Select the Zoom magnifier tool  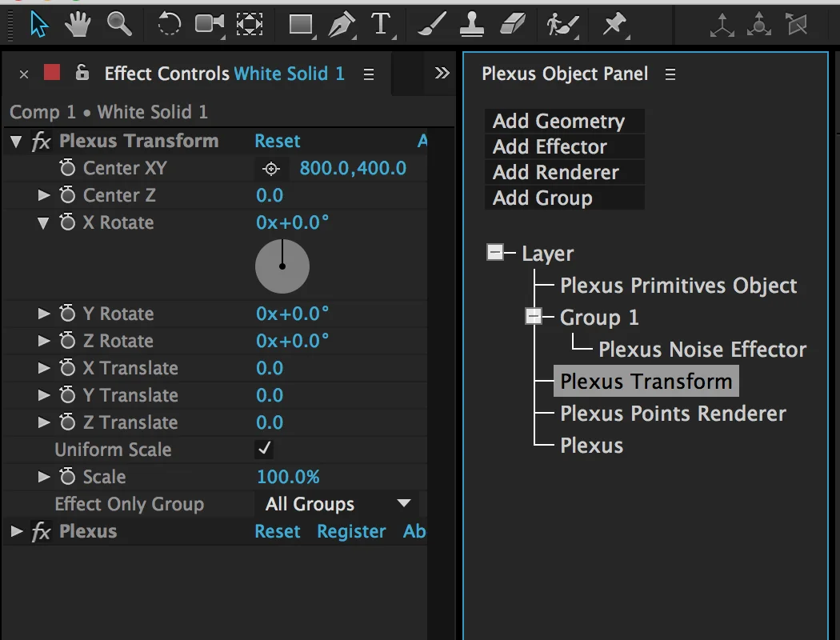(x=119, y=24)
